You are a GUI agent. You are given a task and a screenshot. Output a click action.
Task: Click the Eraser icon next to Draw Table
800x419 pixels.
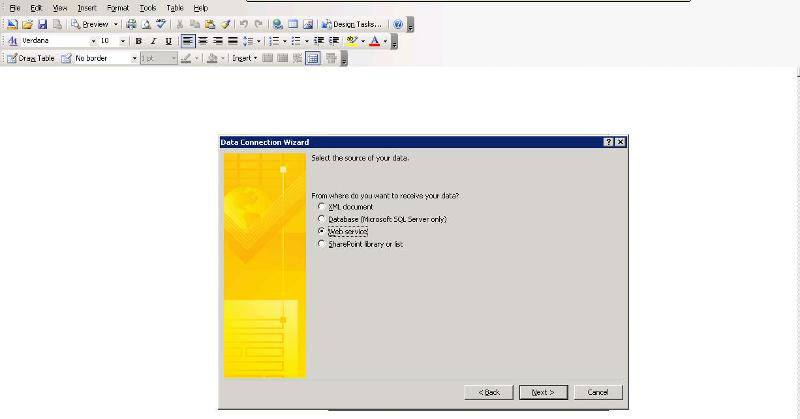pyautogui.click(x=66, y=58)
